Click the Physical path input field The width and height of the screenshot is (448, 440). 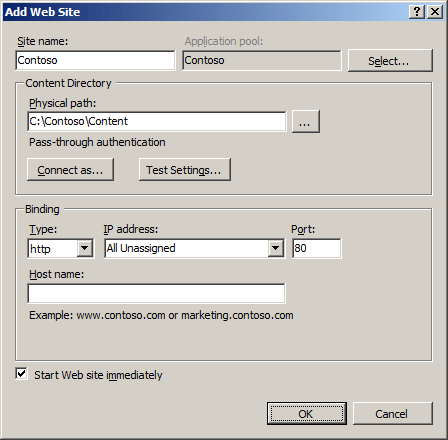(x=157, y=121)
